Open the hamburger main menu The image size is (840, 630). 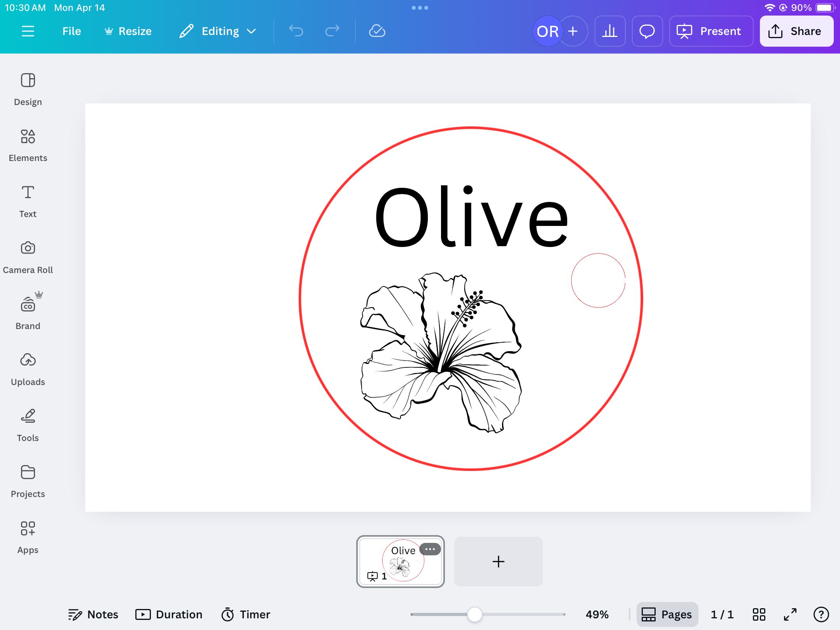(x=28, y=31)
